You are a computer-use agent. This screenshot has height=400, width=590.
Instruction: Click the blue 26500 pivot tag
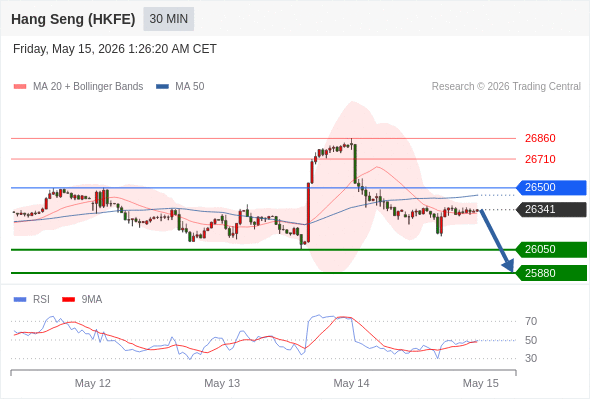[x=551, y=187]
